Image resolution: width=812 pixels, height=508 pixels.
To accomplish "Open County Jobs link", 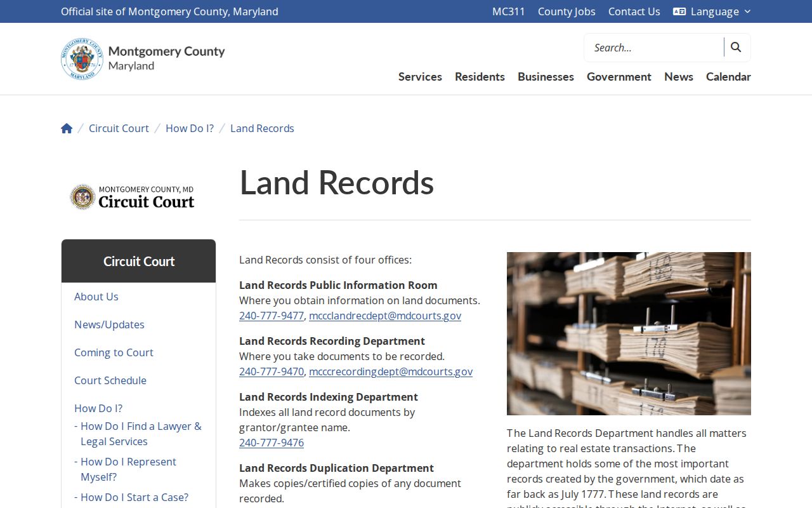I will 566,11.
